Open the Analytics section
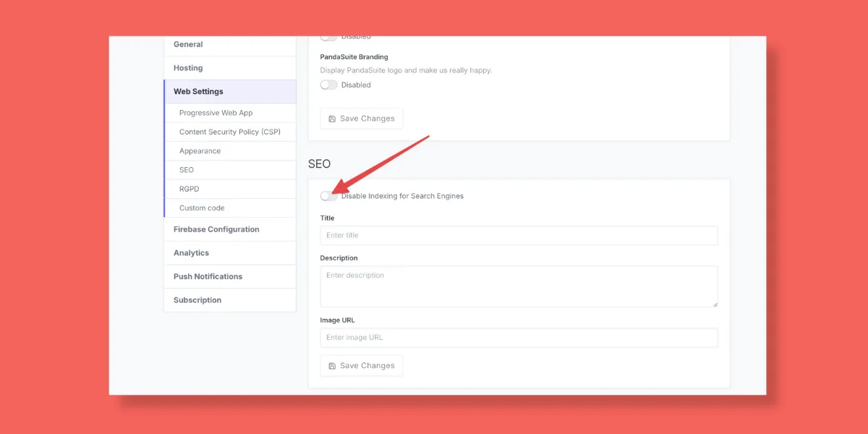868x434 pixels. (x=191, y=253)
